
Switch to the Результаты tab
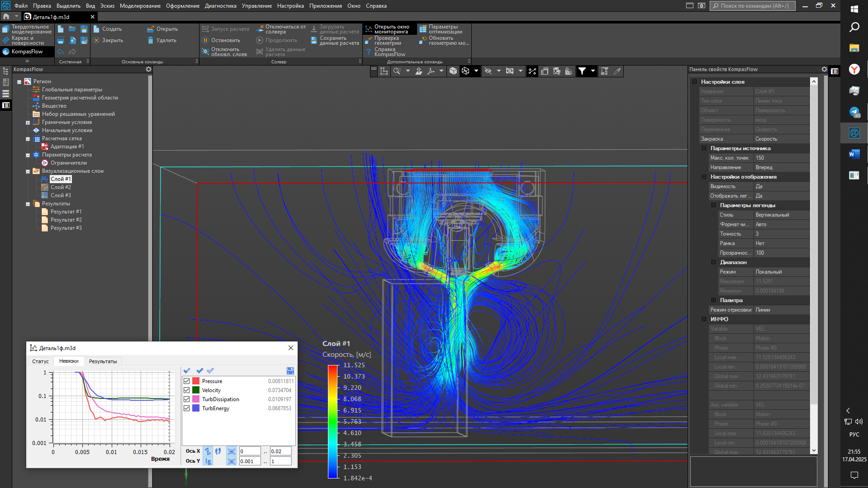tap(103, 361)
